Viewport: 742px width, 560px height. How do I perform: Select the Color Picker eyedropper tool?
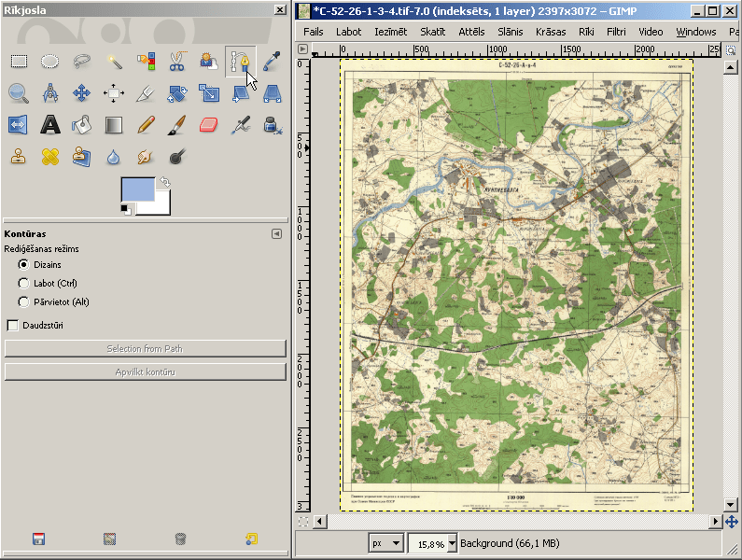click(273, 62)
